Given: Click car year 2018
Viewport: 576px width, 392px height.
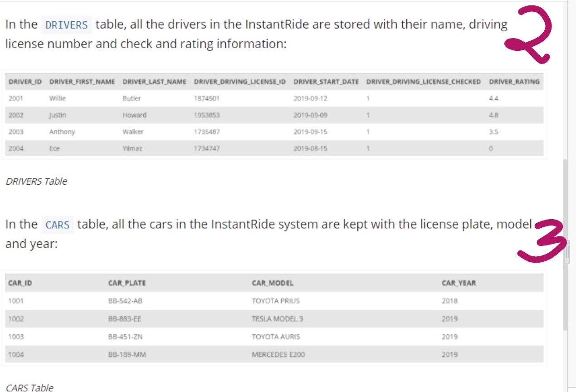Looking at the screenshot, I should pyautogui.click(x=450, y=301).
